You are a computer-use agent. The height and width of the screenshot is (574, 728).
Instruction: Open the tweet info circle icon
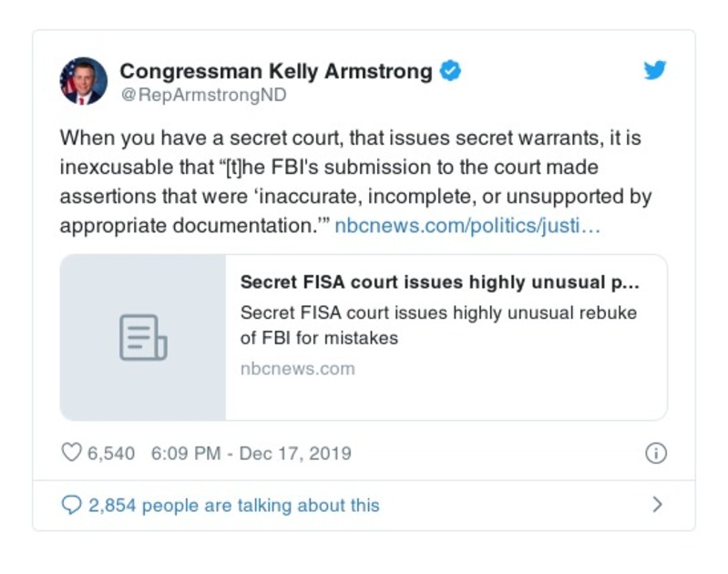tap(655, 453)
